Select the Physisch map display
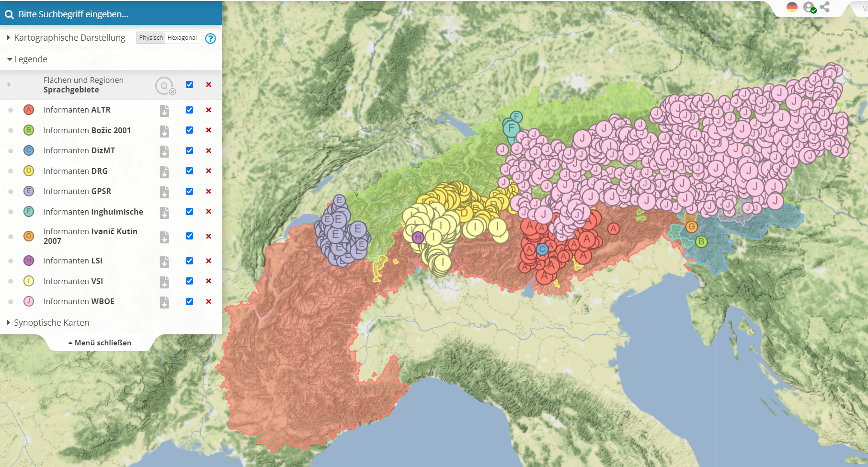Screen dimensions: 868x467 pos(151,38)
